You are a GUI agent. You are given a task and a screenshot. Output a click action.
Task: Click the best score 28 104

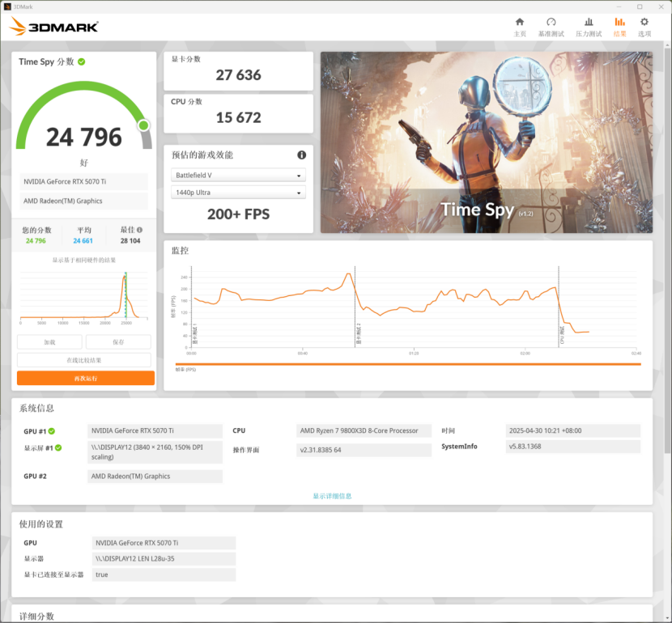point(130,240)
